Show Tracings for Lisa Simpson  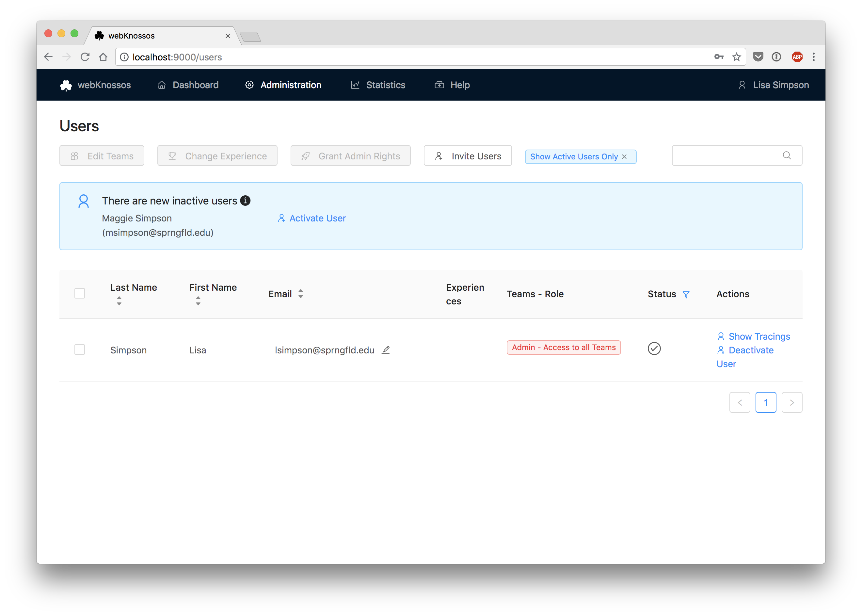pos(754,336)
